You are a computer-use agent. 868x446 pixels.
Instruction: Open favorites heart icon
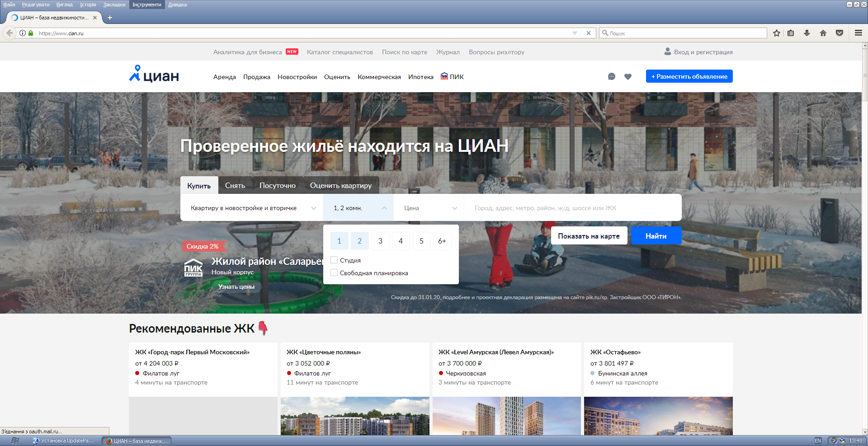tap(627, 77)
